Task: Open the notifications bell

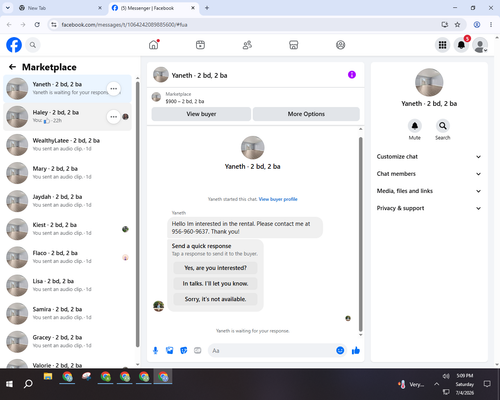Action: click(461, 45)
